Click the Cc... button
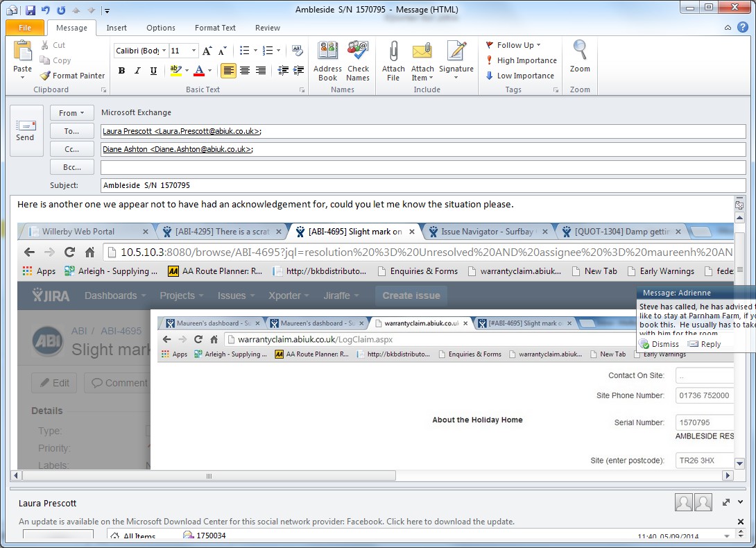 click(x=71, y=149)
